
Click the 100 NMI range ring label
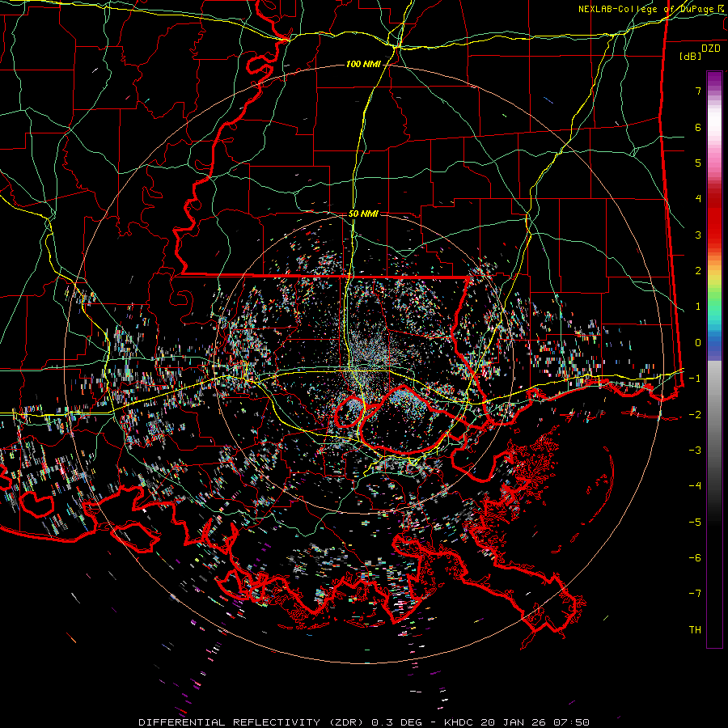tap(363, 64)
